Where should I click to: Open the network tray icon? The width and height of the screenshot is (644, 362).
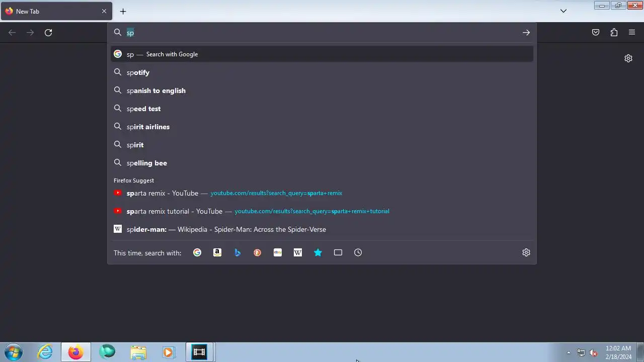click(x=581, y=352)
